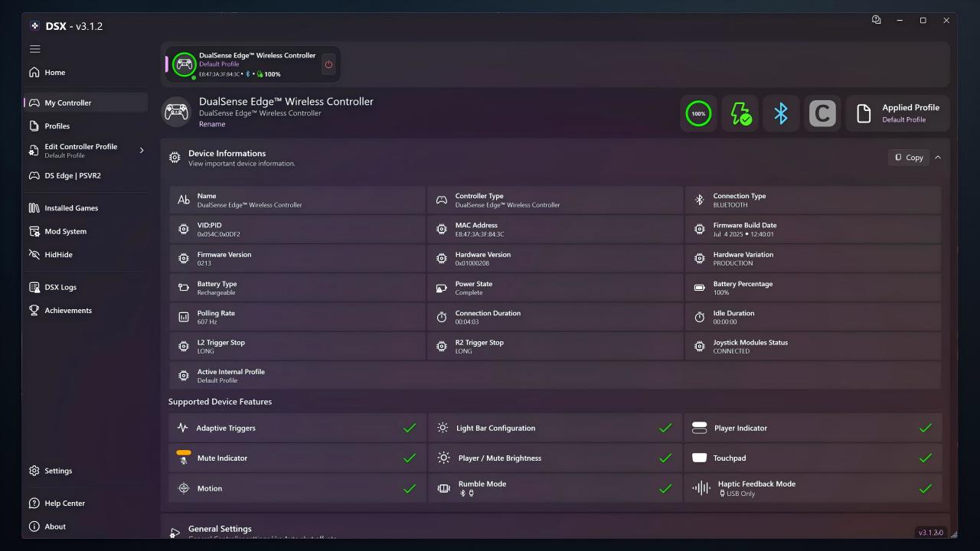Click the Bluetooth icon in Connection Type cell
Image resolution: width=980 pixels, height=551 pixels.
click(699, 200)
